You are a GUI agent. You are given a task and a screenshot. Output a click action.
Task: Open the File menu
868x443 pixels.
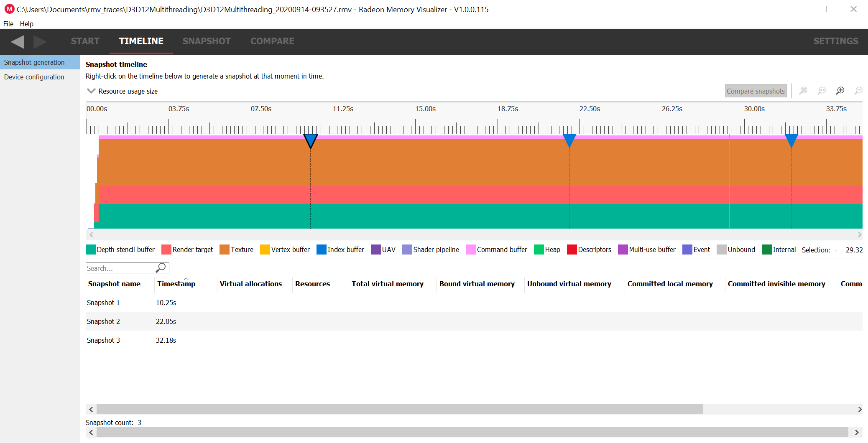pyautogui.click(x=8, y=24)
